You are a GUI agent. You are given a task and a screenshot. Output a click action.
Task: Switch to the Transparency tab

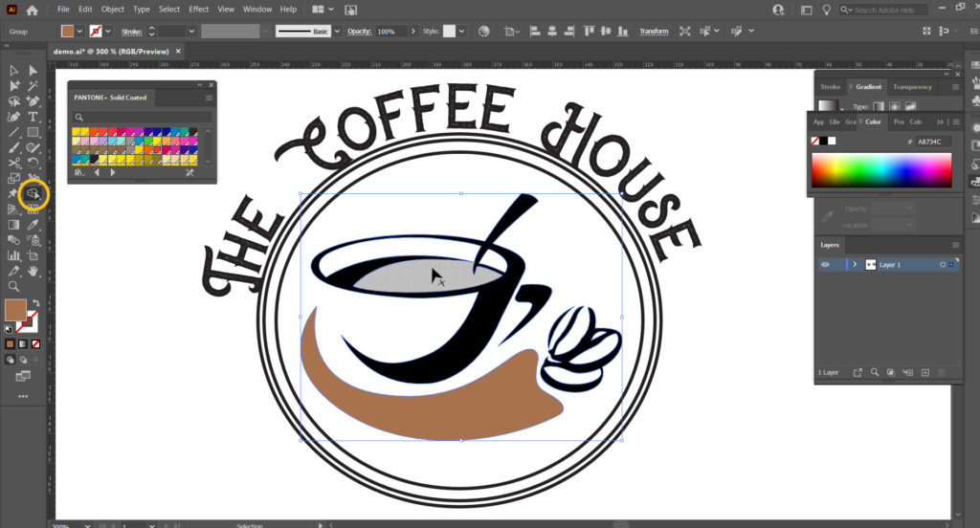(911, 86)
